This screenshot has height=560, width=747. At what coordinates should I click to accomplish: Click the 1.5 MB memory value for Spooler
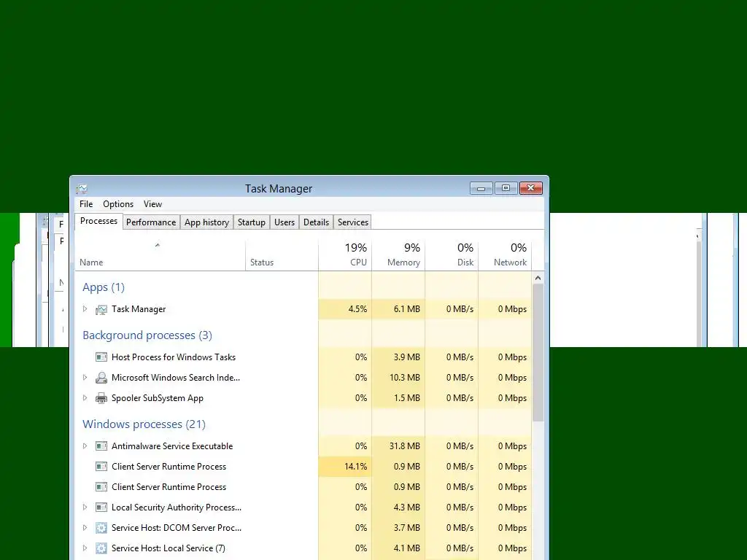click(x=407, y=398)
